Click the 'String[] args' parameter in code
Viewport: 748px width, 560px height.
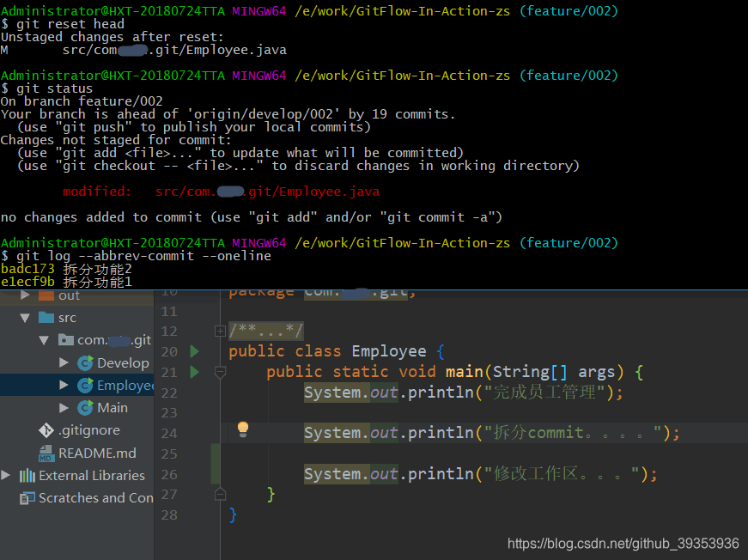[554, 372]
